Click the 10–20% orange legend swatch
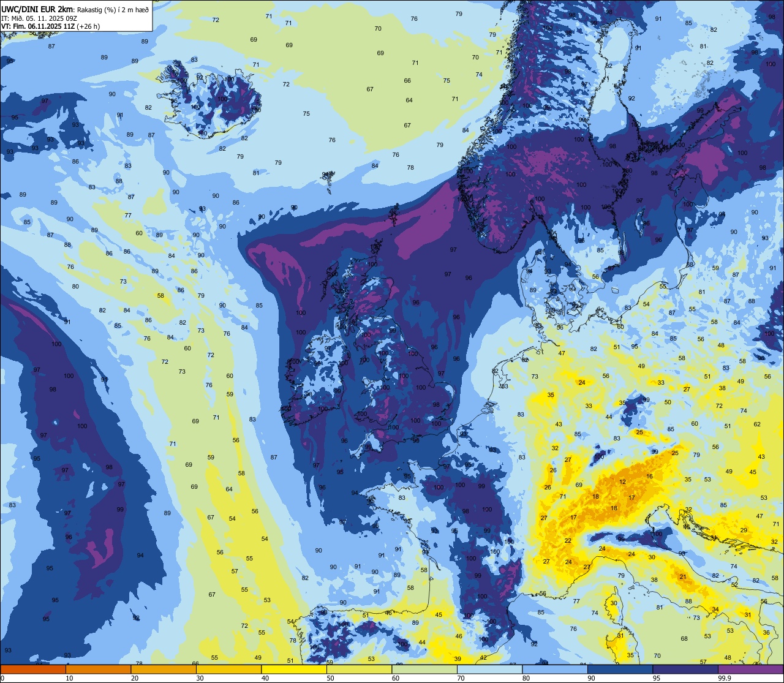 (98, 669)
